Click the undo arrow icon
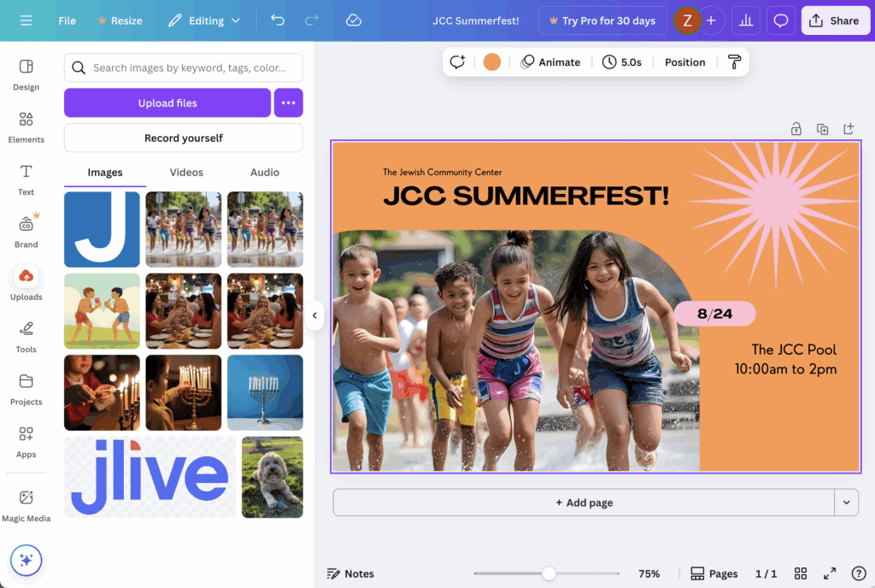The width and height of the screenshot is (875, 588). 278,21
